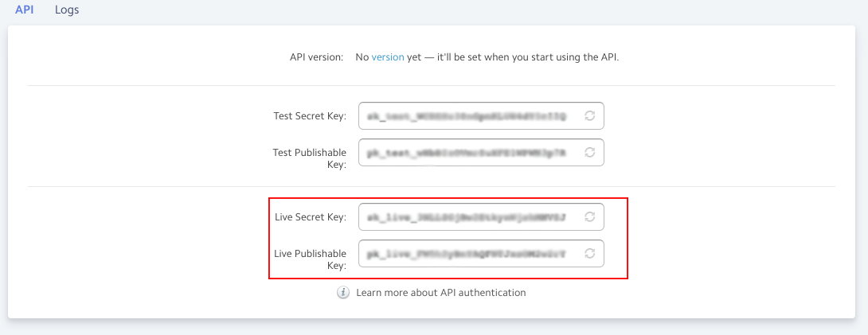Follow the blue 'version' link

pos(388,57)
